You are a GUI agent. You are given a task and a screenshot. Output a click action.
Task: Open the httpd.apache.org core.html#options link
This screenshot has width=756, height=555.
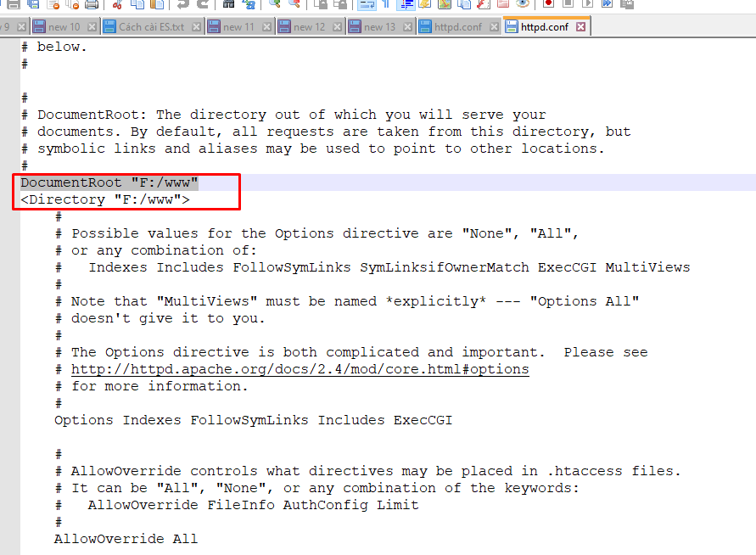point(300,369)
